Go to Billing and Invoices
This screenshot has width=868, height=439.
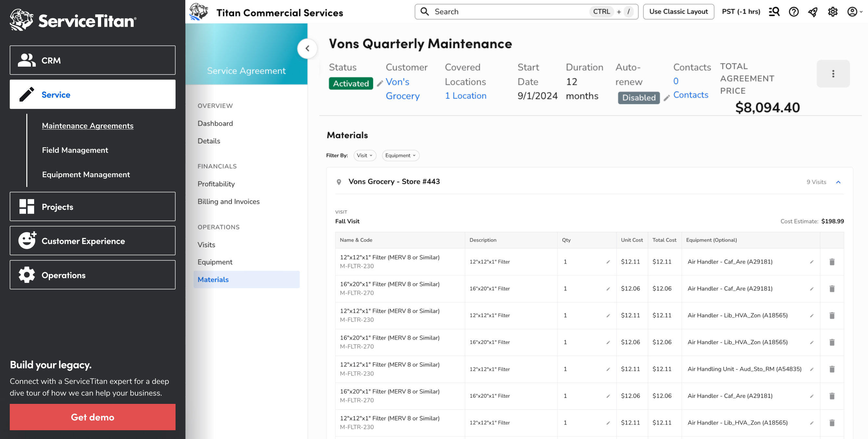point(229,201)
